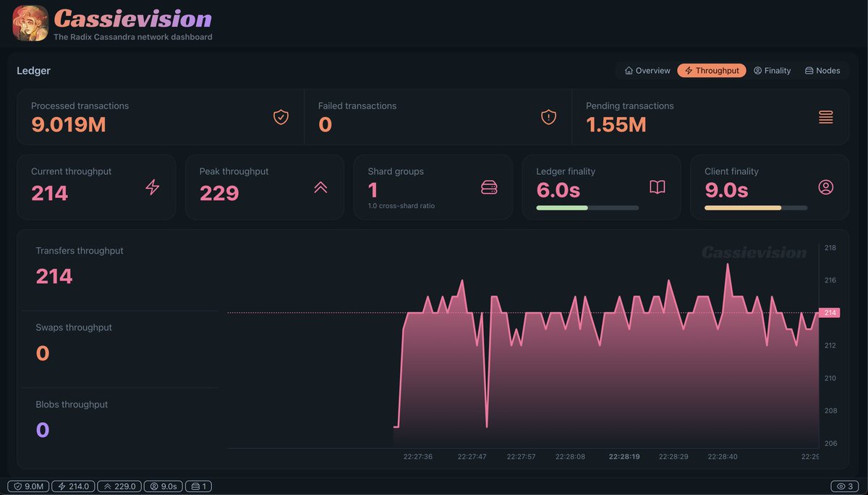Click the failed transactions warning shield icon
The image size is (868, 495).
pos(548,116)
